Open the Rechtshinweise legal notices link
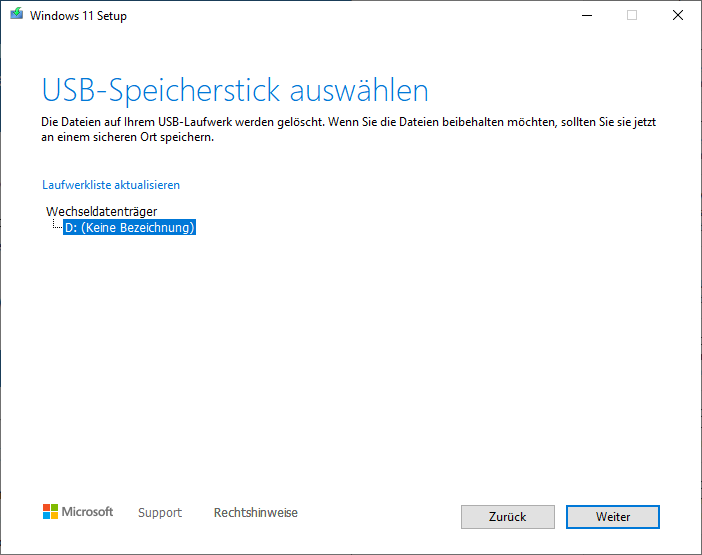The height and width of the screenshot is (555, 702). [255, 513]
